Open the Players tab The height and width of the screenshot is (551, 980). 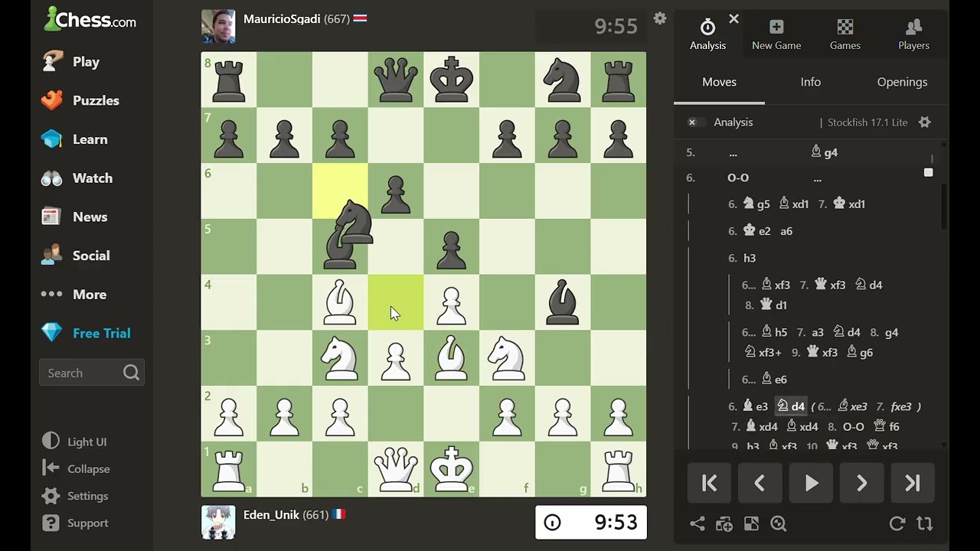pyautogui.click(x=913, y=34)
